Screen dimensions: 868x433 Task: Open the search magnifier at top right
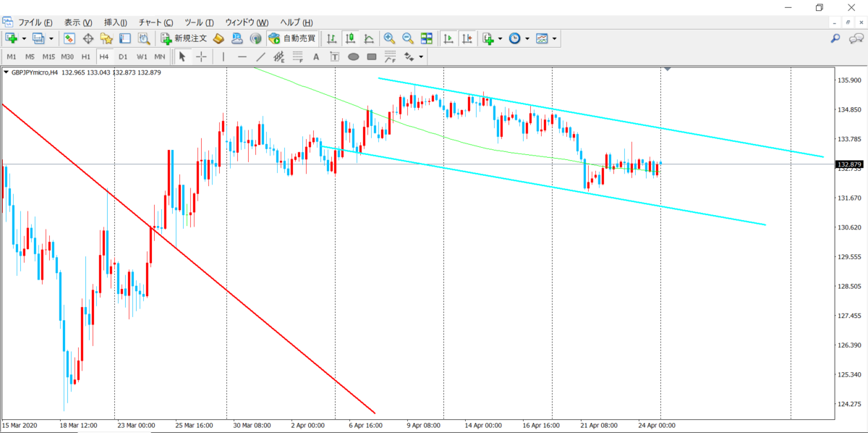coord(835,38)
